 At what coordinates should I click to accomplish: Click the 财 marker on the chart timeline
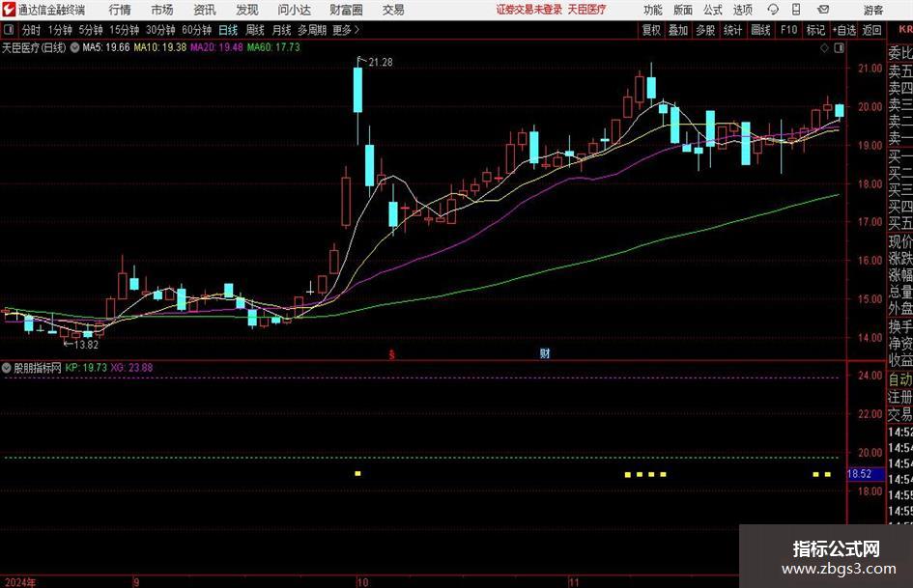(545, 352)
